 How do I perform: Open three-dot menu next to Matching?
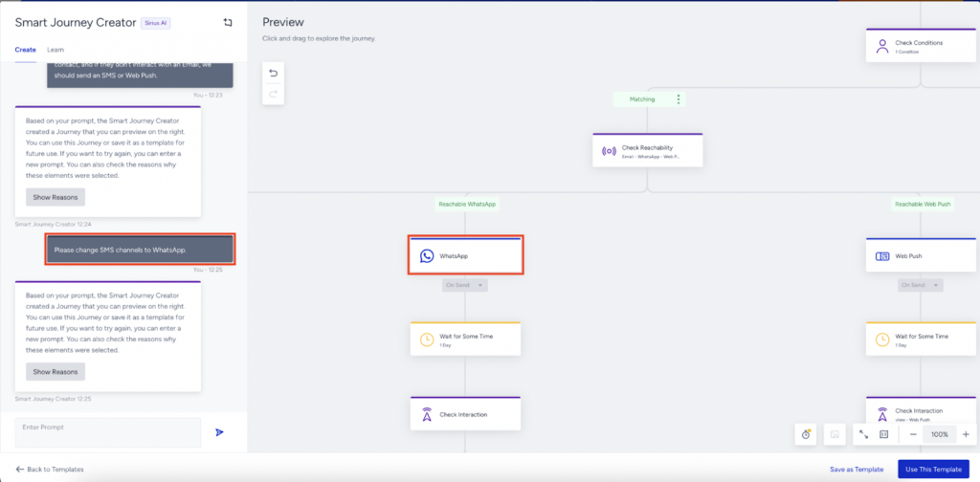(679, 99)
